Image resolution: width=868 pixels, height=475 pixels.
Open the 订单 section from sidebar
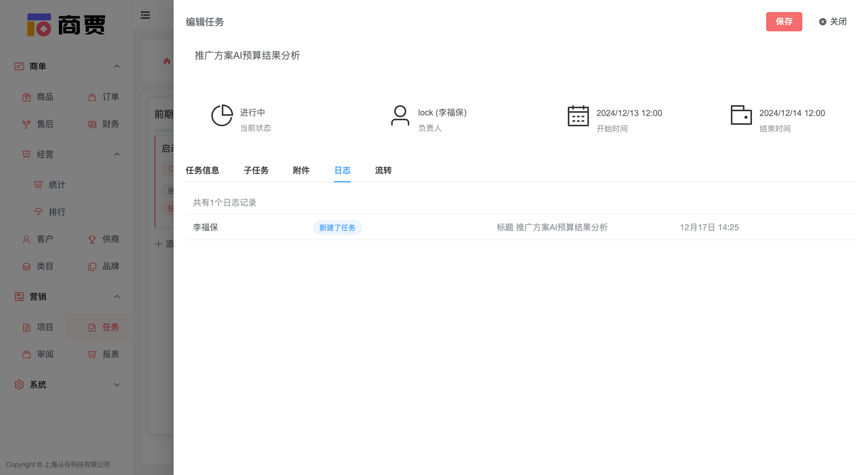92,97
